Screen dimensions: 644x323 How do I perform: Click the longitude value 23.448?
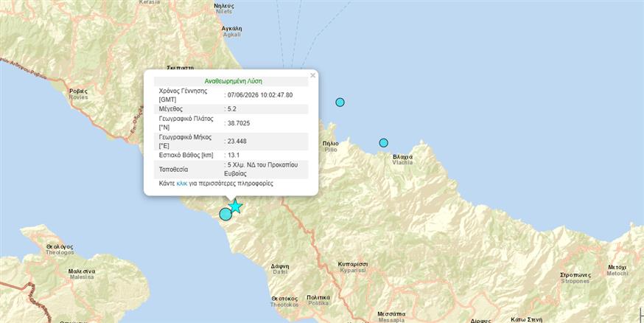(x=237, y=141)
